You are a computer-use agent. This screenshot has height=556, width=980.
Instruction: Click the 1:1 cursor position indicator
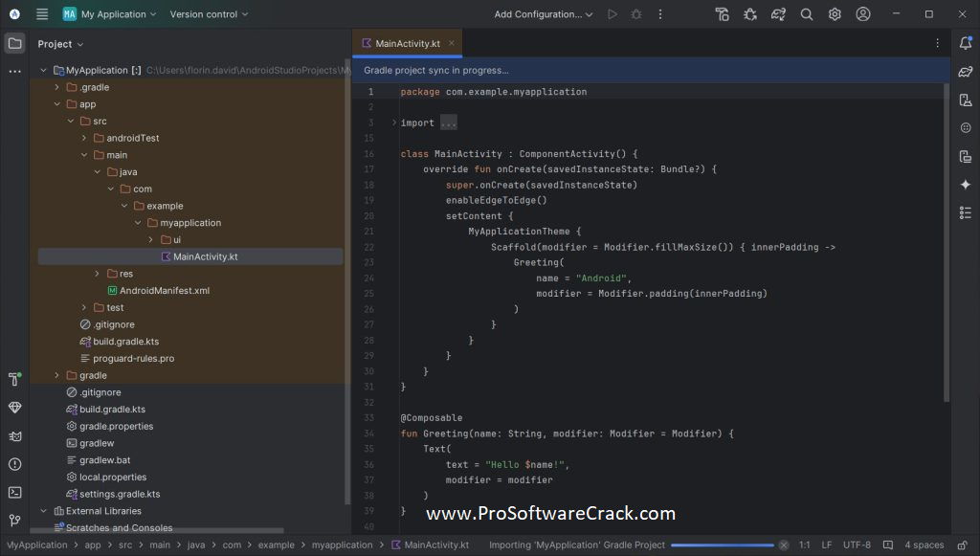point(804,545)
